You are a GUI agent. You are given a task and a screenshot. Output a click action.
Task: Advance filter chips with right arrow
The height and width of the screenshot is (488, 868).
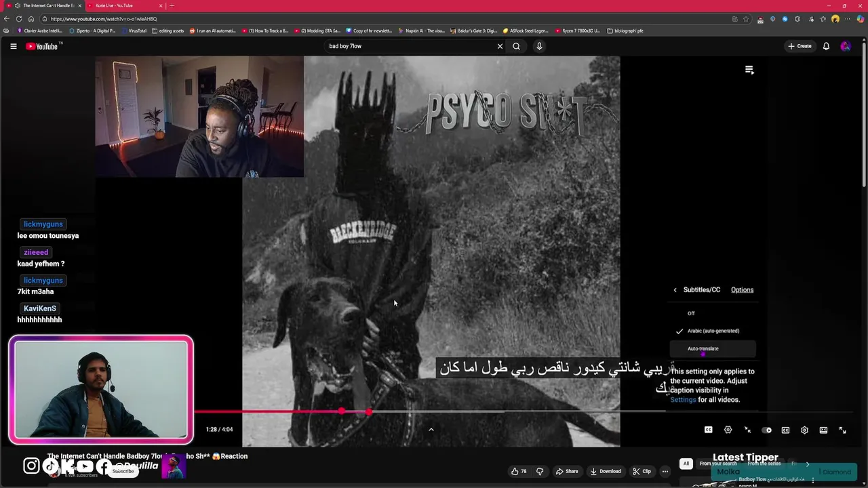point(807,464)
